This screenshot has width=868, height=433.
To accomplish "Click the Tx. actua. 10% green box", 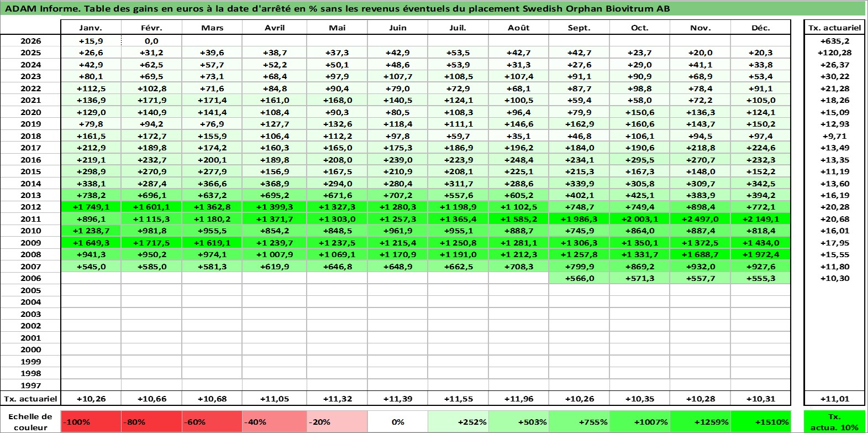I will click(x=834, y=421).
